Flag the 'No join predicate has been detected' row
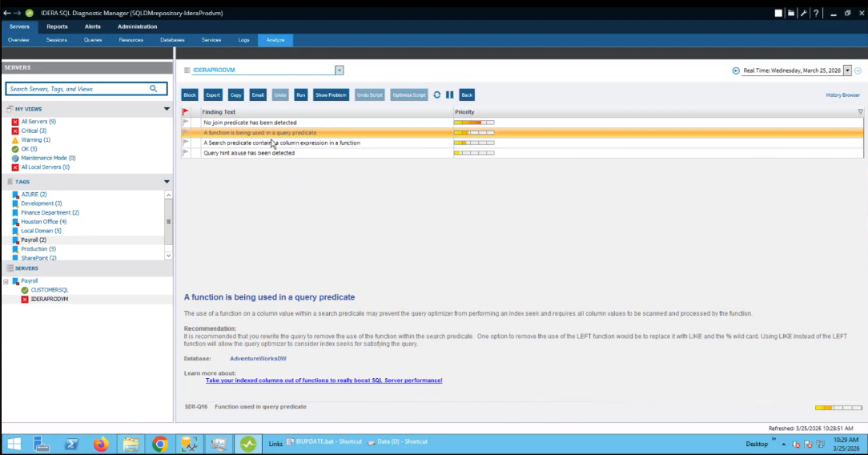This screenshot has width=868, height=455. pos(186,123)
